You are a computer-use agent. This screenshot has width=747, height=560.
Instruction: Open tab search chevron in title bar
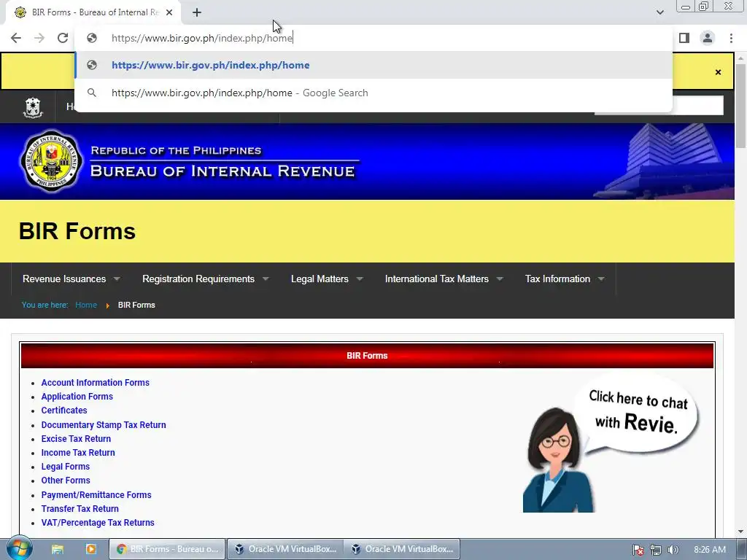[659, 12]
